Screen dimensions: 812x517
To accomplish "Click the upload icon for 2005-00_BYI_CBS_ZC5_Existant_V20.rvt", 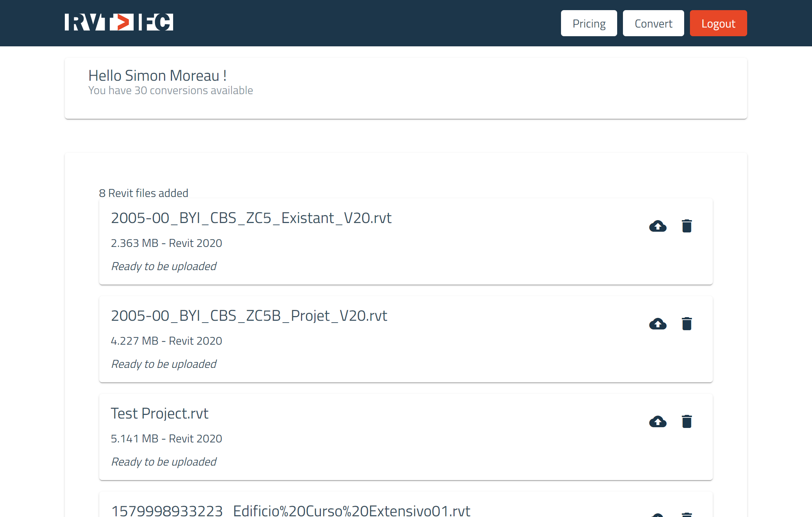I will coord(658,226).
